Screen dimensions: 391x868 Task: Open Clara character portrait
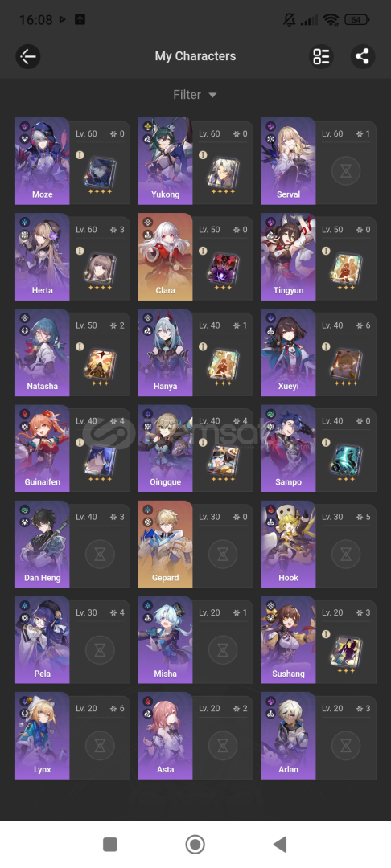[x=166, y=257]
